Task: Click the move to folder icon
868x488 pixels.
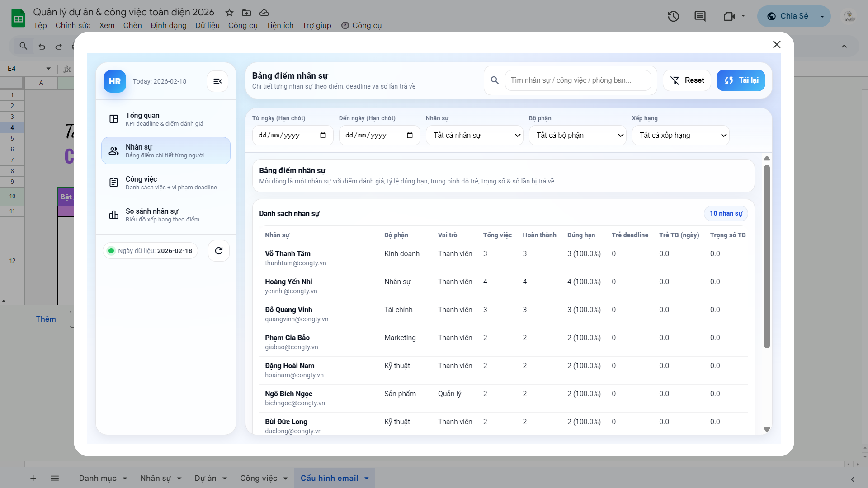Action: (246, 13)
